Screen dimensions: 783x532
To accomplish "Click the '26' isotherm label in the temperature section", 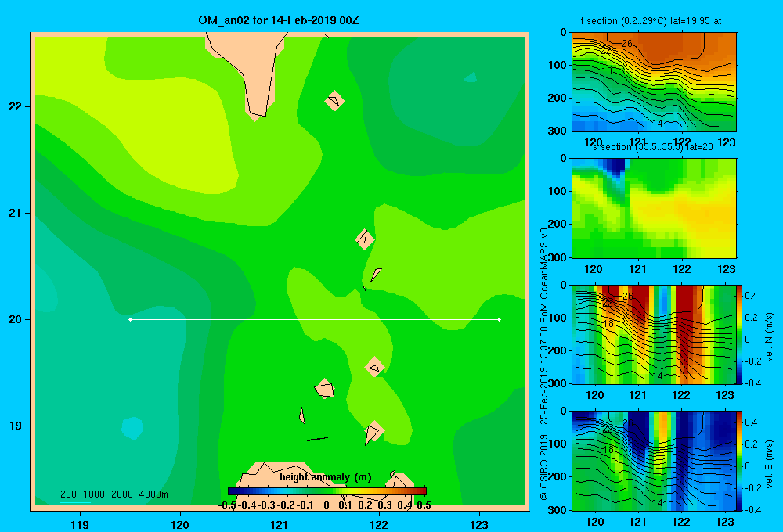I will point(627,43).
